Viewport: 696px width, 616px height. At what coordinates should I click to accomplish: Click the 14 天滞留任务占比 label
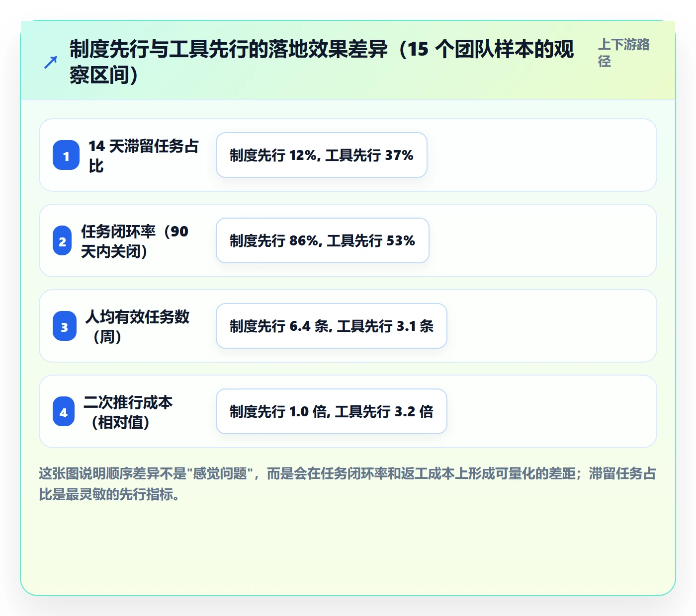144,155
